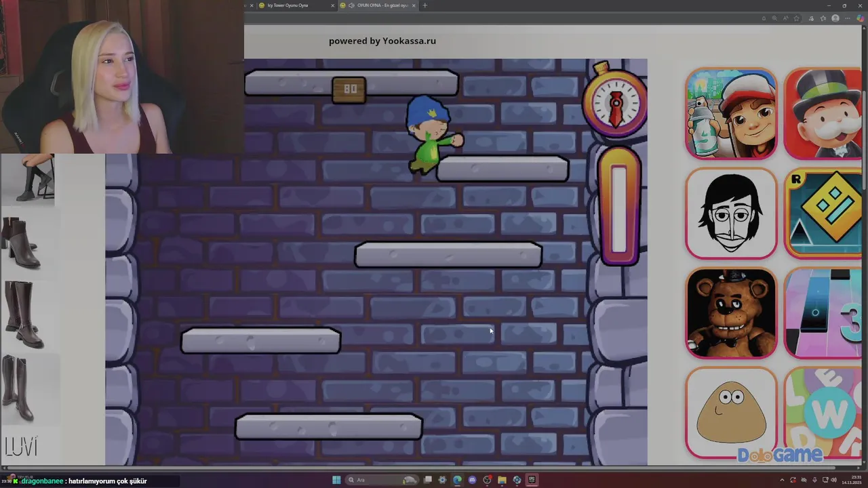Open a new browser tab
Viewport: 868px width, 488px height.
coord(425,5)
